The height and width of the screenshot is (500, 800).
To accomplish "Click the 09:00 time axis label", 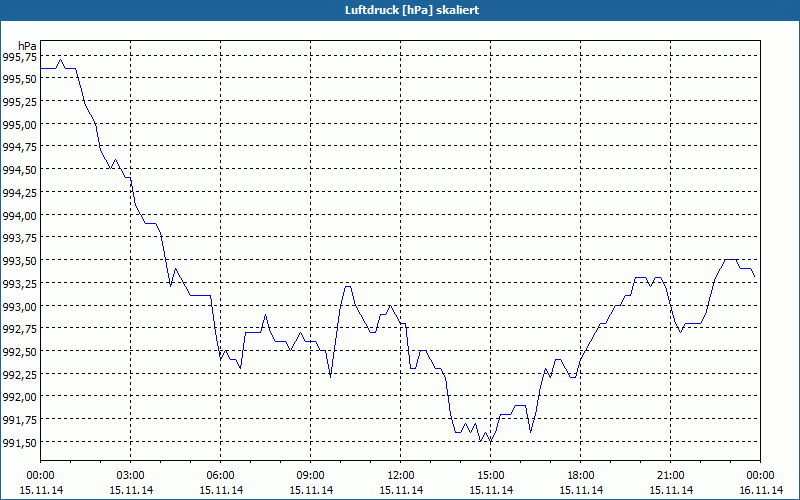I will 311,476.
